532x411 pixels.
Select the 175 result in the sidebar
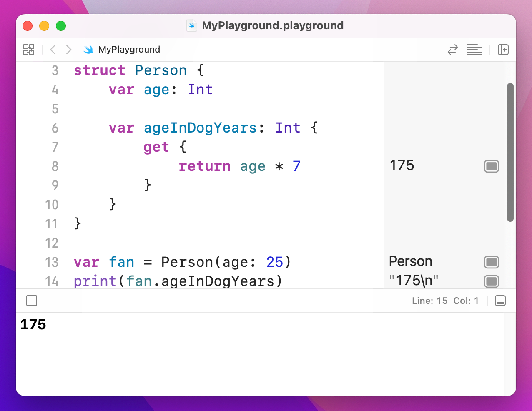[x=401, y=165]
